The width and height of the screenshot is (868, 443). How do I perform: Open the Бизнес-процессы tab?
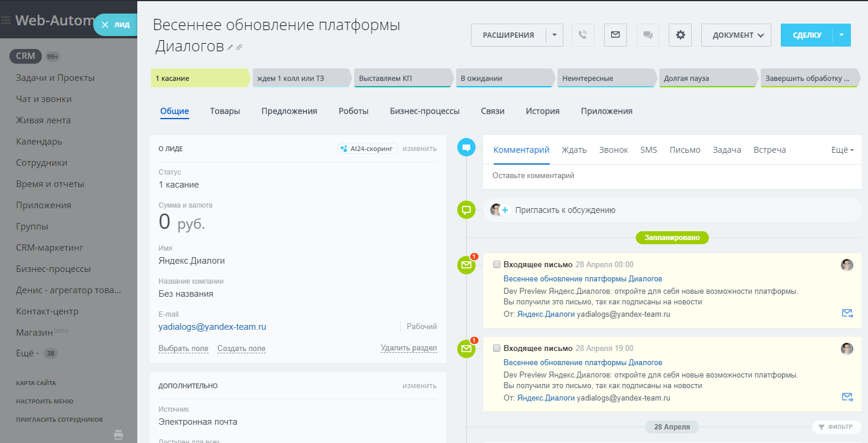(425, 111)
